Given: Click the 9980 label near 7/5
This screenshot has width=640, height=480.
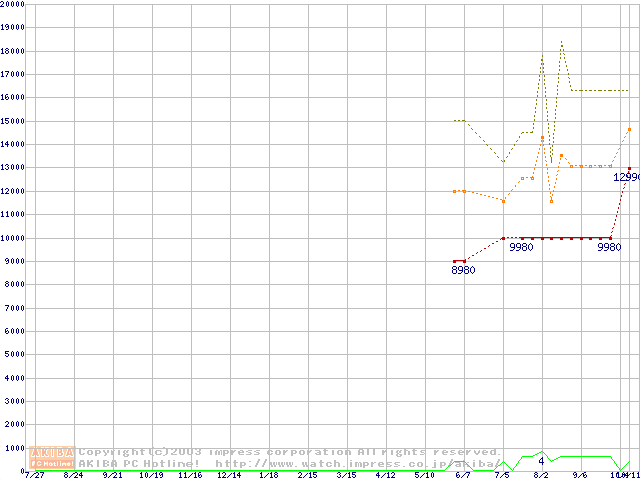Looking at the screenshot, I should pos(521,247).
